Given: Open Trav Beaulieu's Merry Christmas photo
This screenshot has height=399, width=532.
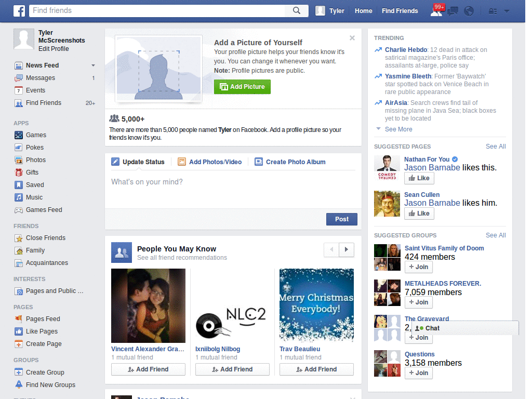Looking at the screenshot, I should (316, 305).
